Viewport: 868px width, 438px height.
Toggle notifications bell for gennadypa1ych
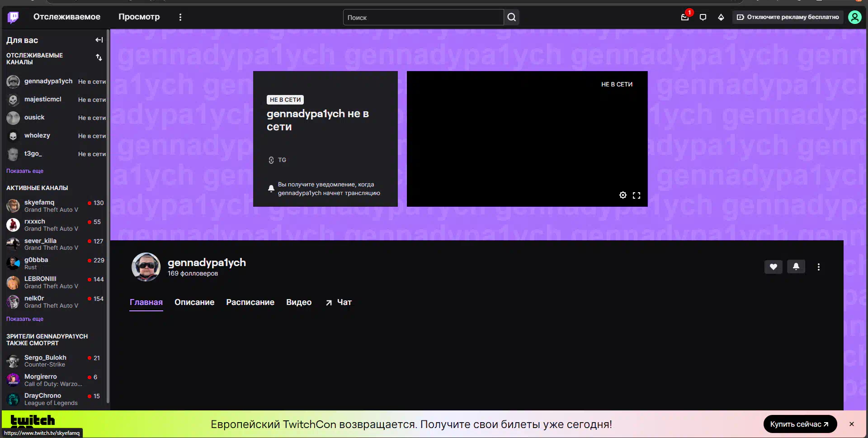pyautogui.click(x=796, y=267)
